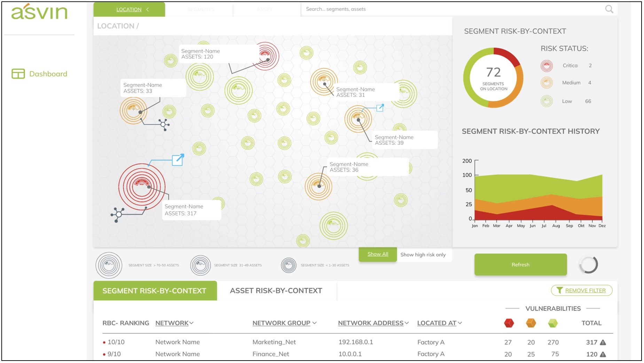Click the network node icon beside the large red segment

pos(118,214)
